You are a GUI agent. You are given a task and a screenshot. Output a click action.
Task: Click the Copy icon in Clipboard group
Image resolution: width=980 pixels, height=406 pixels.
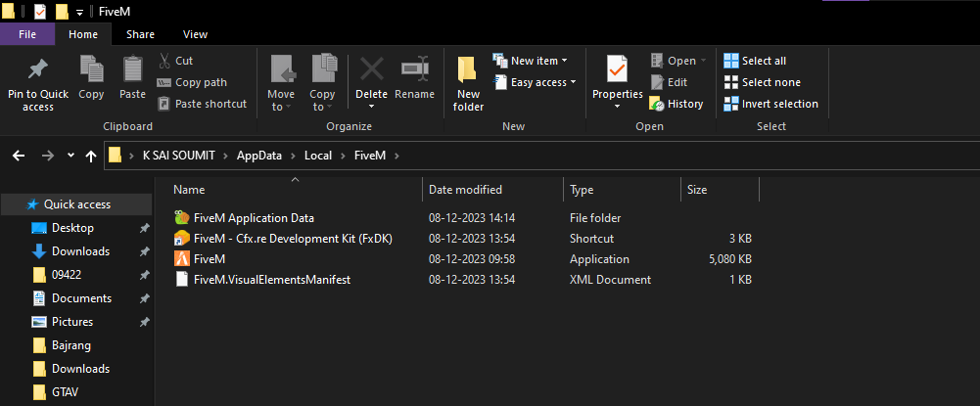[91, 70]
